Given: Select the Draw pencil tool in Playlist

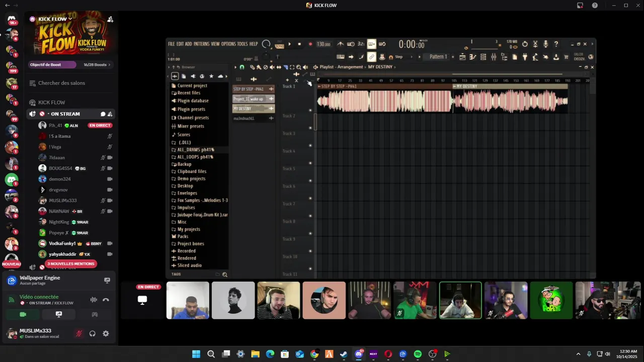Looking at the screenshot, I should point(253,67).
